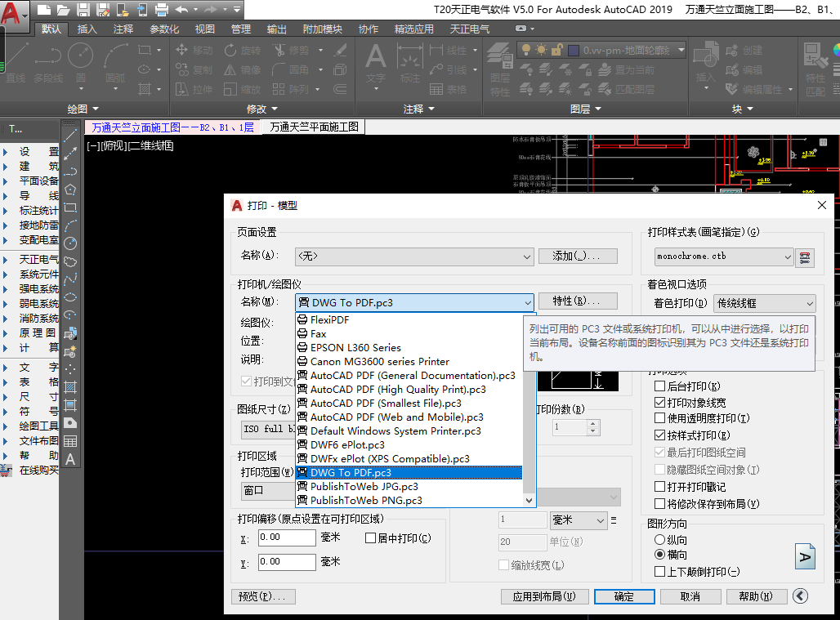Viewport: 840px width, 620px height.
Task: Click 添加 button in page setup
Action: 578,256
